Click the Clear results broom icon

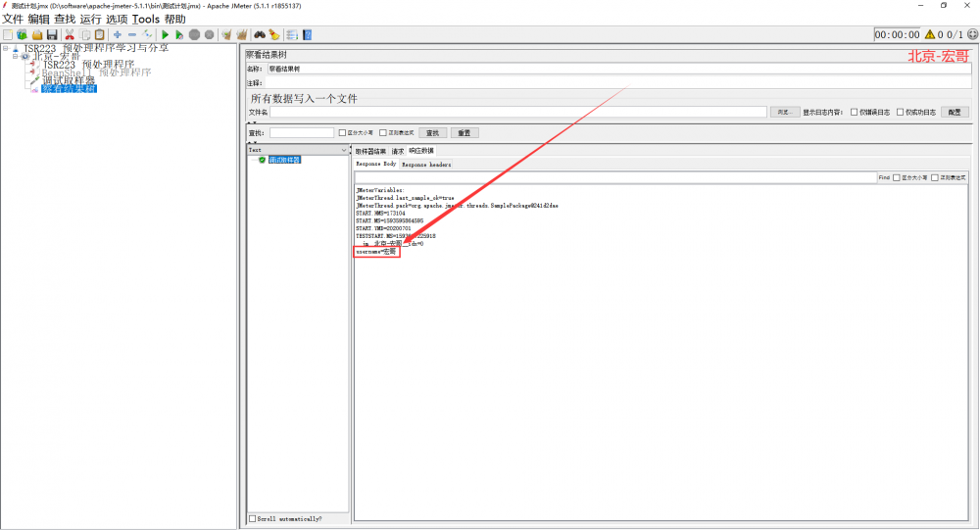pos(227,35)
